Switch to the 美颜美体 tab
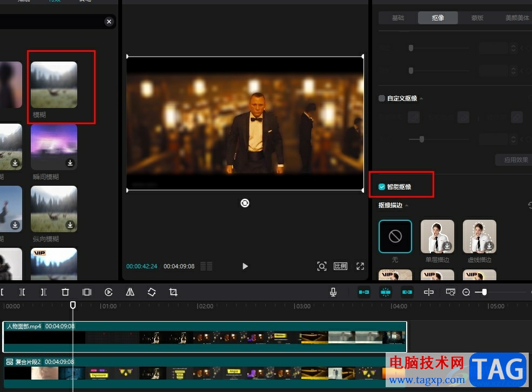This screenshot has height=392, width=532. coord(517,18)
